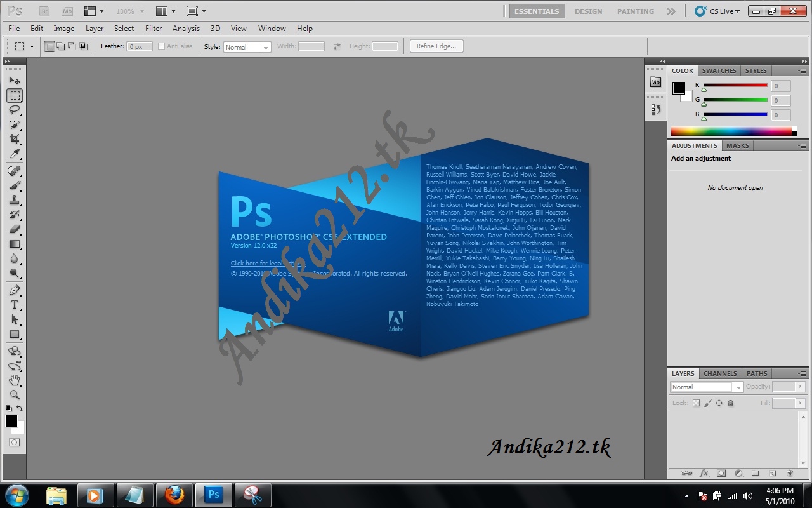Select the 3D Rotate Camera tool
812x508 pixels.
tap(15, 366)
